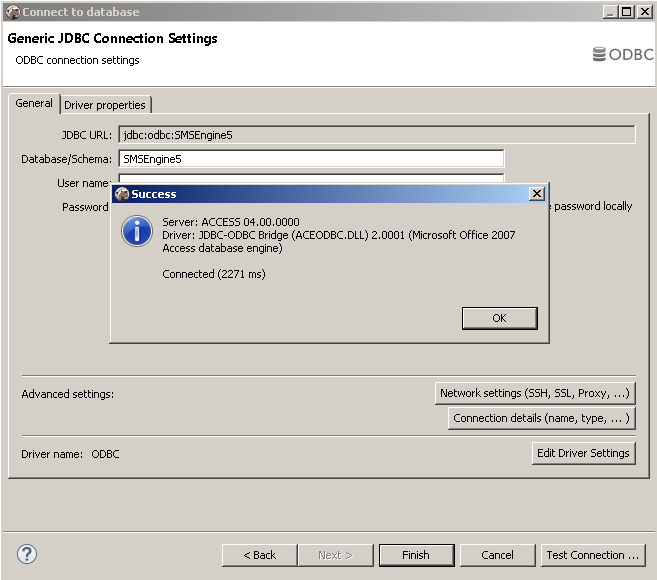Go back with the Back button
The width and height of the screenshot is (657, 580).
262,555
